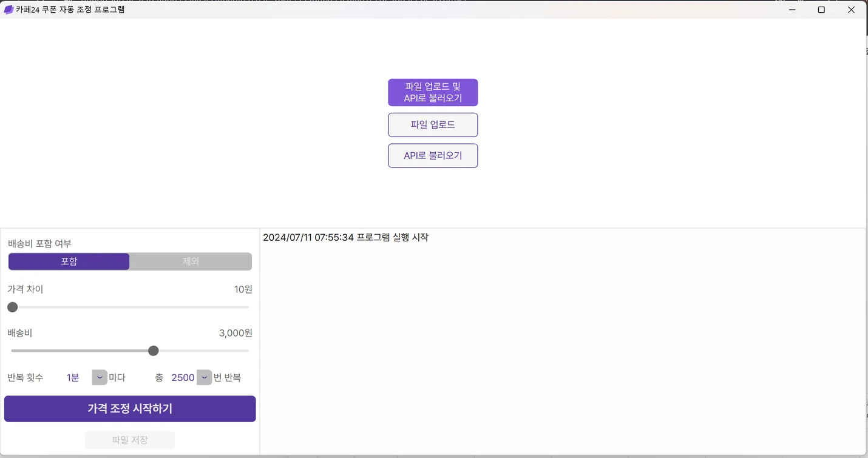Click the 10원 price difference value
This screenshot has height=458, width=868.
243,289
